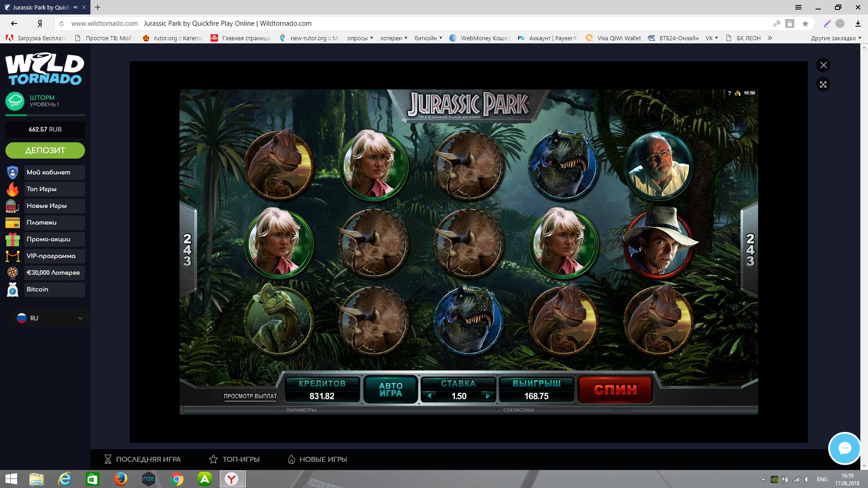The image size is (868, 488).
Task: Decrease the bet with left arrow
Action: [x=429, y=396]
